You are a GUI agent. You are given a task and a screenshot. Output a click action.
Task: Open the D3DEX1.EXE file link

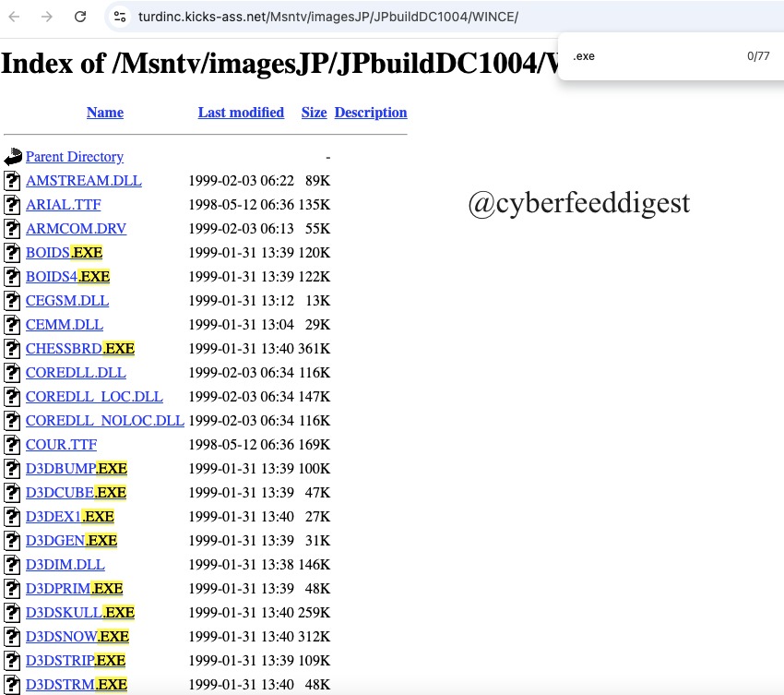70,517
